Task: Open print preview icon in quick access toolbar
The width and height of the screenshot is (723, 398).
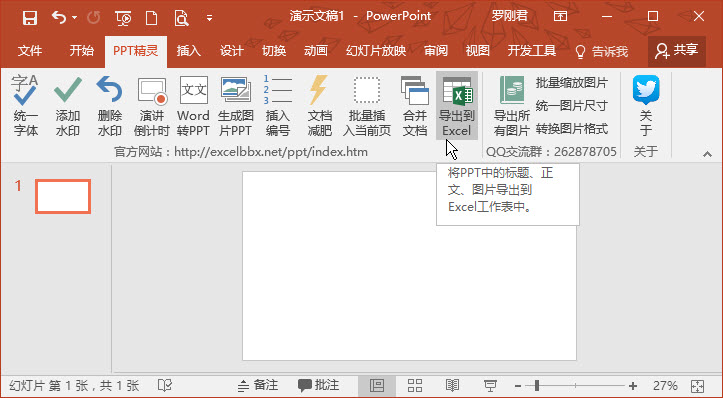Action: (x=181, y=18)
